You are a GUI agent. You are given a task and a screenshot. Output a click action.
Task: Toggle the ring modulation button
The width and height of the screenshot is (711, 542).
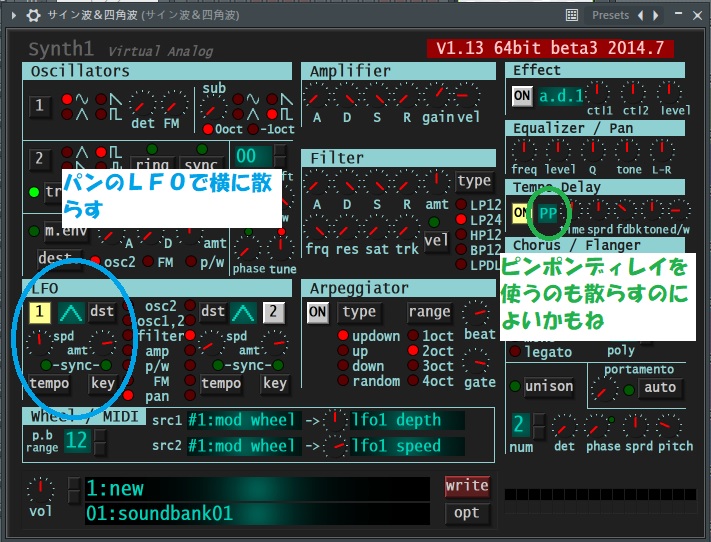(x=152, y=164)
